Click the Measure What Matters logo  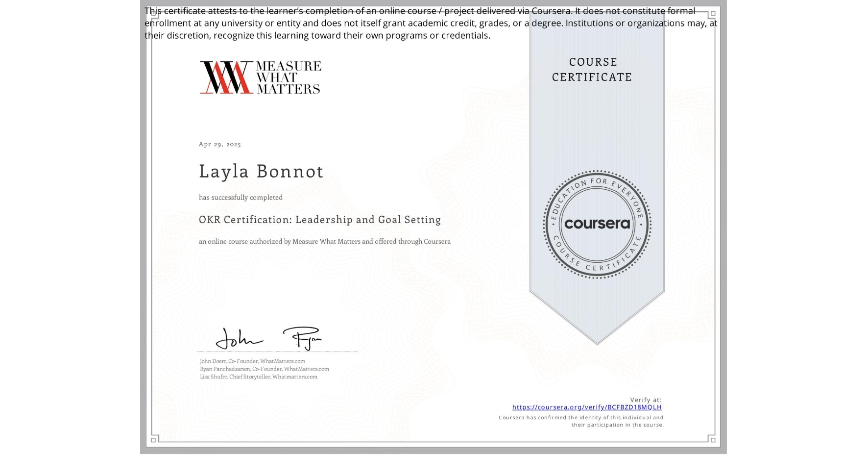[260, 77]
